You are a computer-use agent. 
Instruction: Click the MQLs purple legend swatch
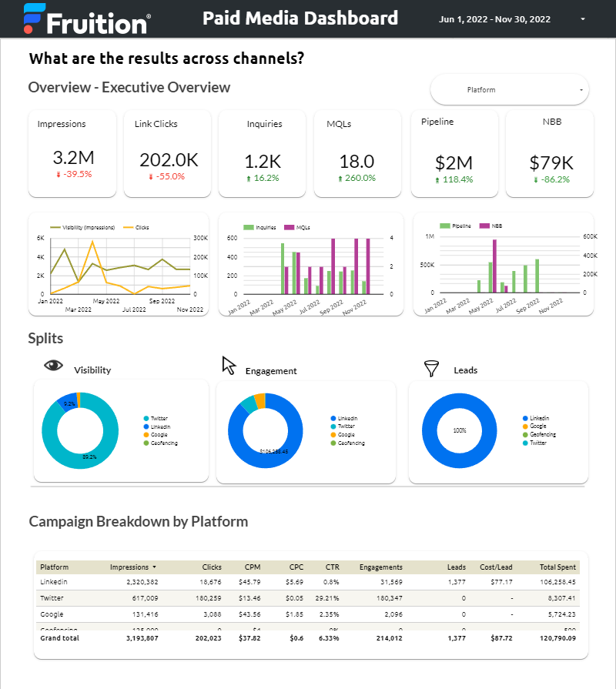(289, 228)
